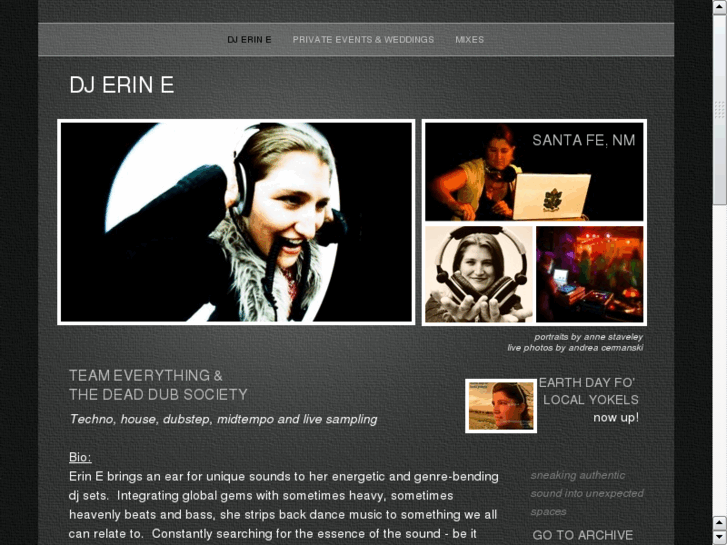727x545 pixels.
Task: Click the DJ ERIN E page heading
Action: (121, 85)
